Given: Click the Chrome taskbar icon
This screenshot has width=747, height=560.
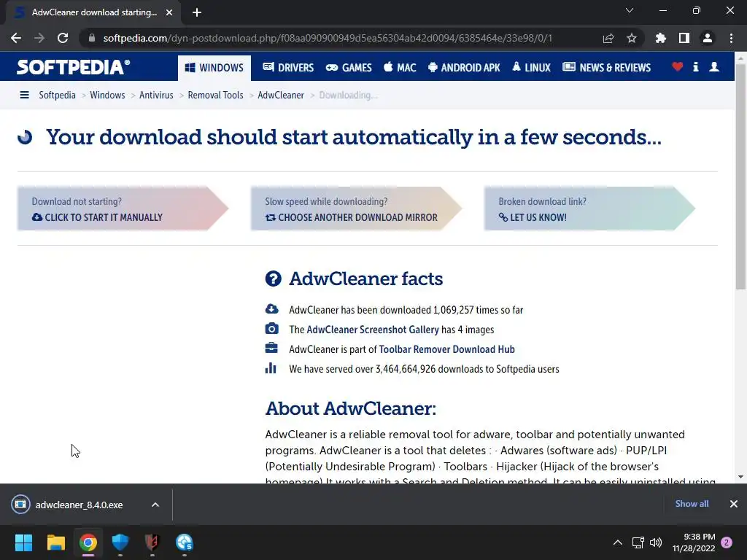Looking at the screenshot, I should [88, 542].
